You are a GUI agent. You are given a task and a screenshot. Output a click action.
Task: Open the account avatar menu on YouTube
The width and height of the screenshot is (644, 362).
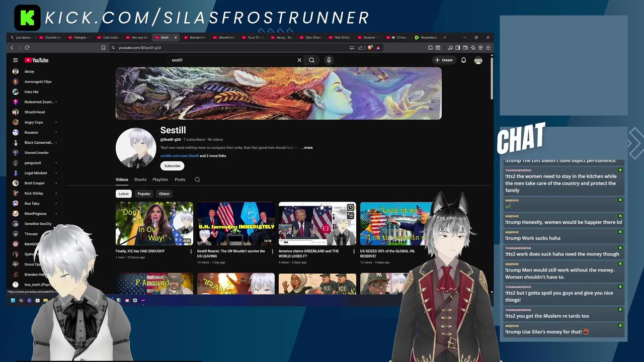(478, 60)
